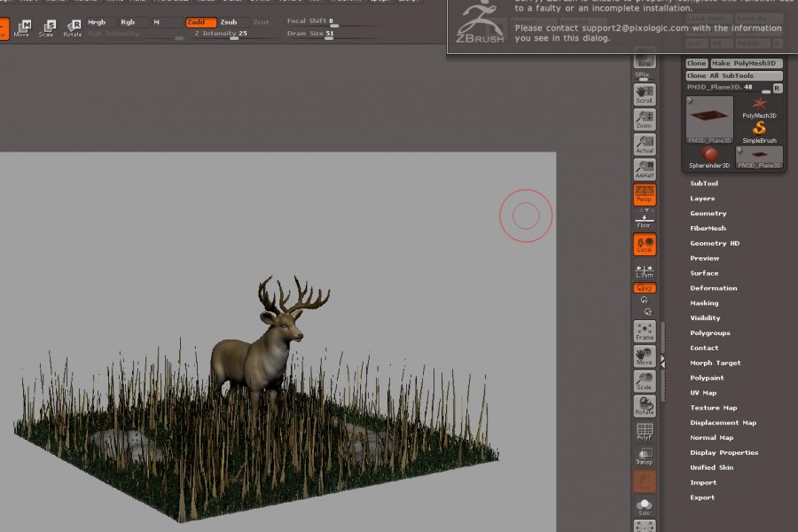Viewport: 798px width, 532px height.
Task: Click the Actual size icon
Action: (645, 144)
